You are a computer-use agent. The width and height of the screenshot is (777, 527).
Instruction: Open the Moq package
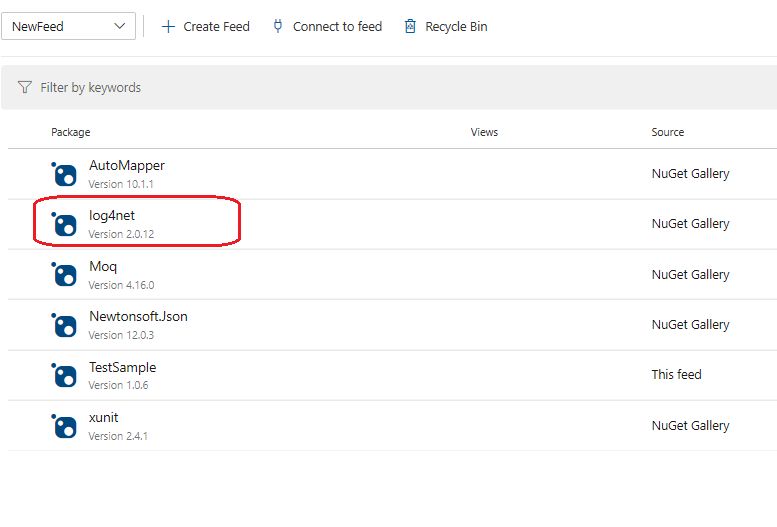(x=103, y=267)
